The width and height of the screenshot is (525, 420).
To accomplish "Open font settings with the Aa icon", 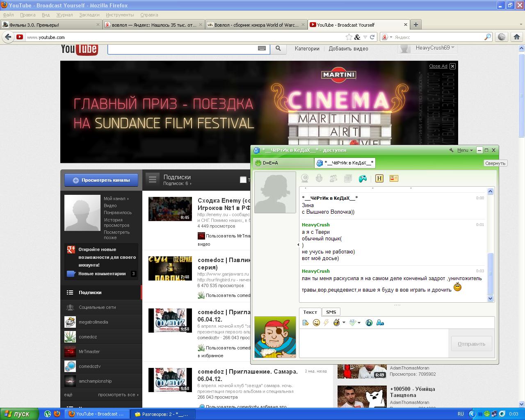I will click(380, 323).
